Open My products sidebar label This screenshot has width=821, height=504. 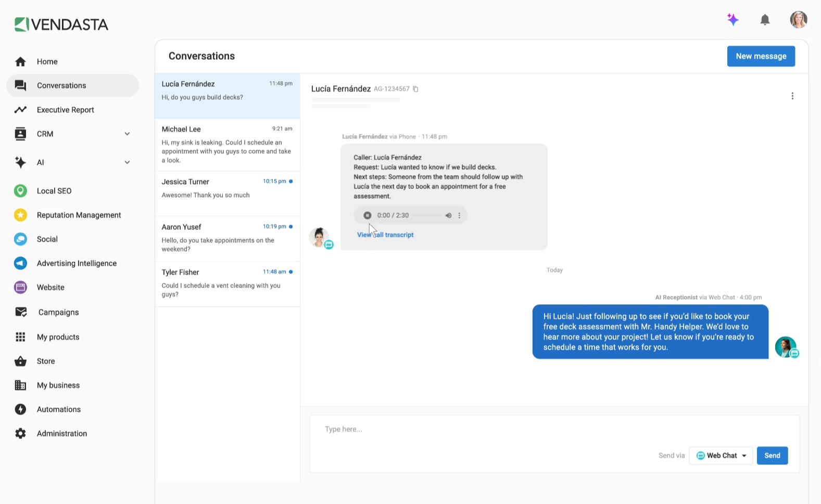pyautogui.click(x=58, y=337)
